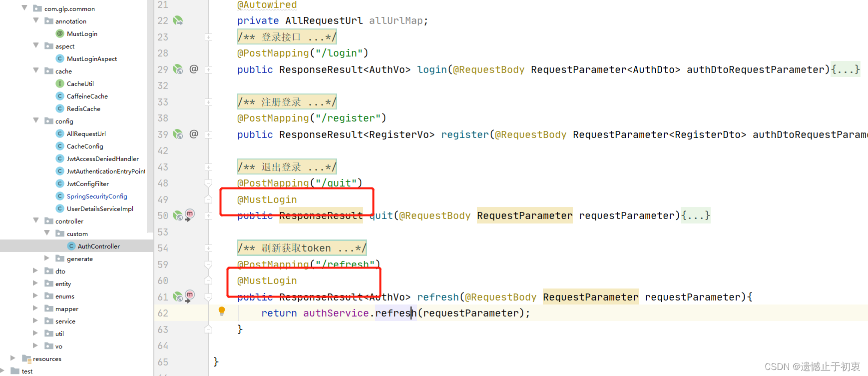Expand the resources folder
The height and width of the screenshot is (376, 868).
(x=13, y=358)
